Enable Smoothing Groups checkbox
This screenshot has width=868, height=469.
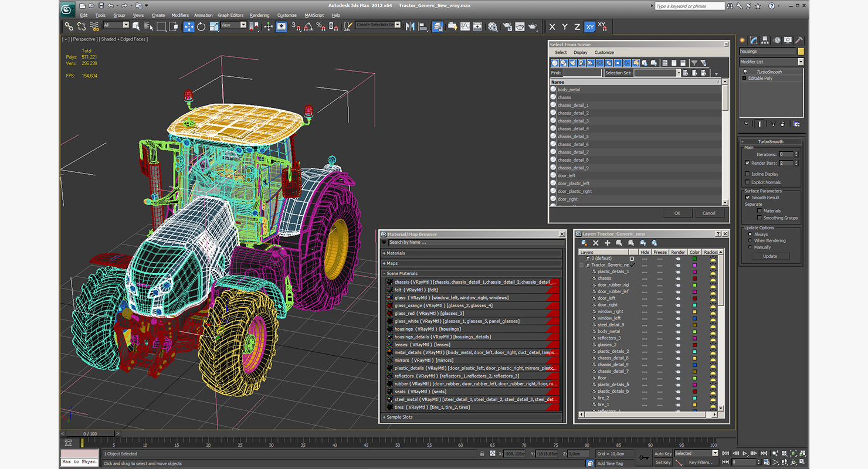pyautogui.click(x=759, y=218)
